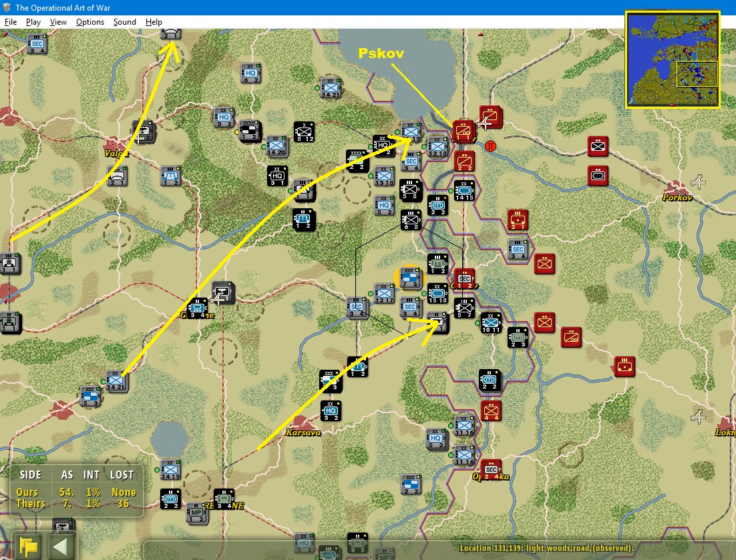This screenshot has width=736, height=560.
Task: Select the red Soviet tank unit below the armored car
Action: click(598, 176)
